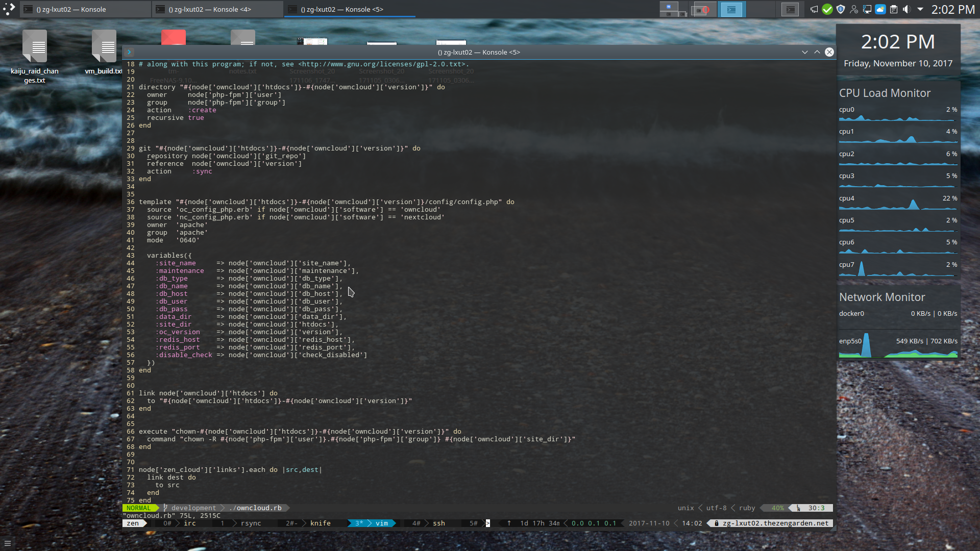Click the gnu.org gpl-2.0.txt license URL
Viewport: 980px width, 551px height.
381,64
